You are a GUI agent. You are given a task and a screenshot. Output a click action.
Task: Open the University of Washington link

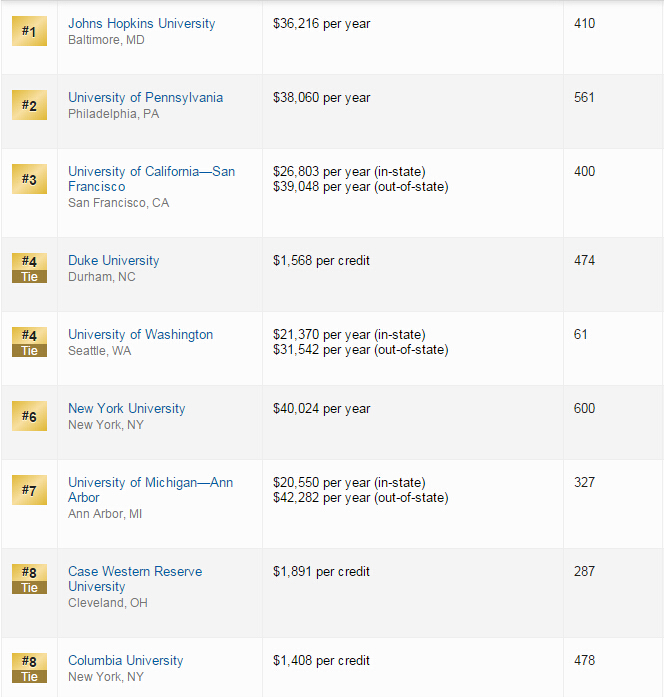pyautogui.click(x=140, y=334)
